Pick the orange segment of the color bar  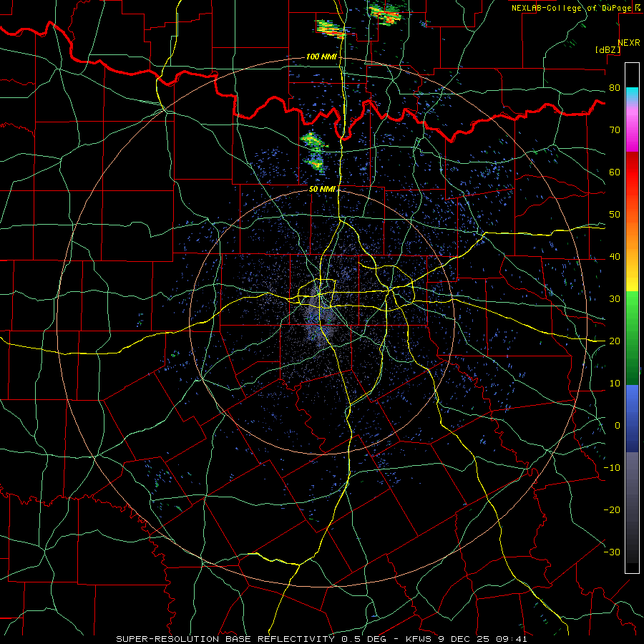[632, 238]
